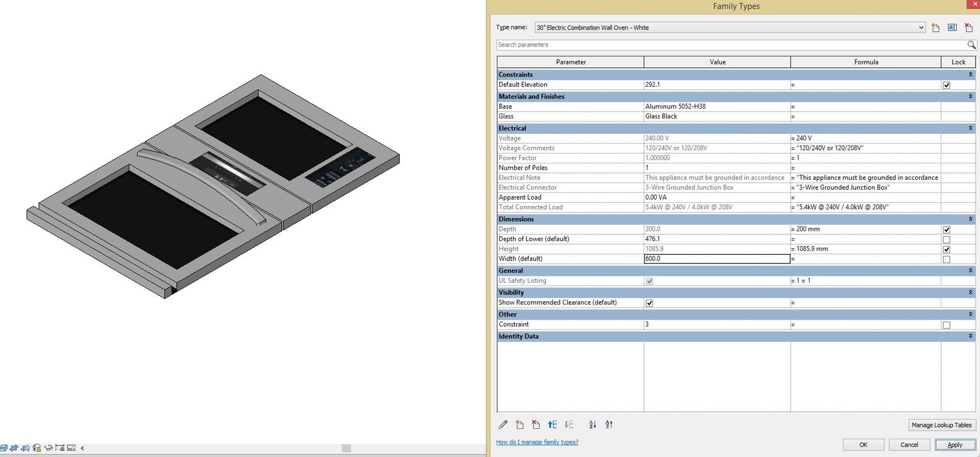Sort parameters in ascending order
This screenshot has width=980, height=457.
tap(593, 424)
